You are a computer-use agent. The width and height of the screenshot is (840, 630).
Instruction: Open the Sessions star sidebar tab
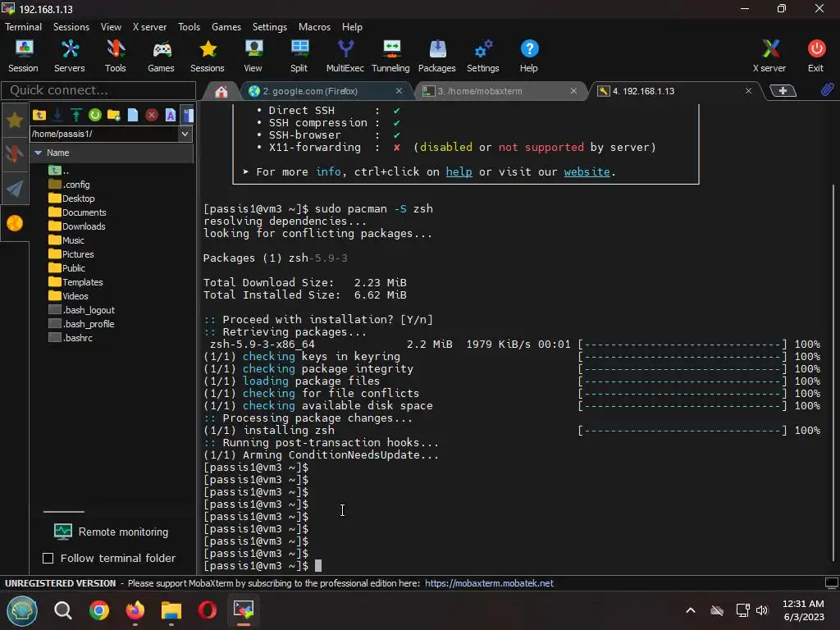(15, 120)
